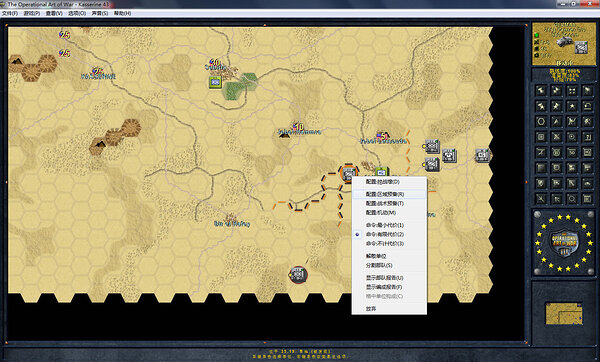Open the 文件(F) menu

(10, 13)
